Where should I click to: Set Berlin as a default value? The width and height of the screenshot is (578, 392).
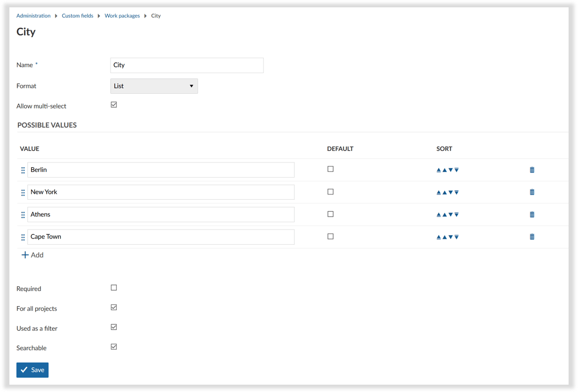point(330,169)
